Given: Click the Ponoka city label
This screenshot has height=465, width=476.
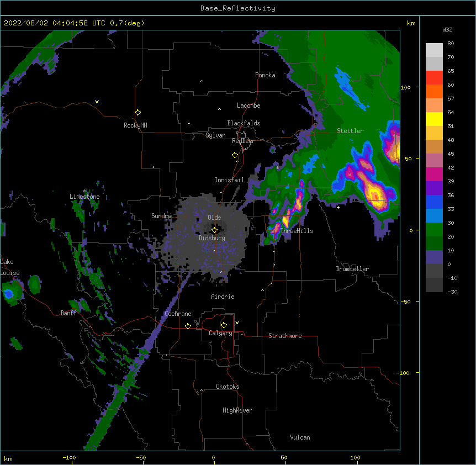Looking at the screenshot, I should (x=265, y=75).
